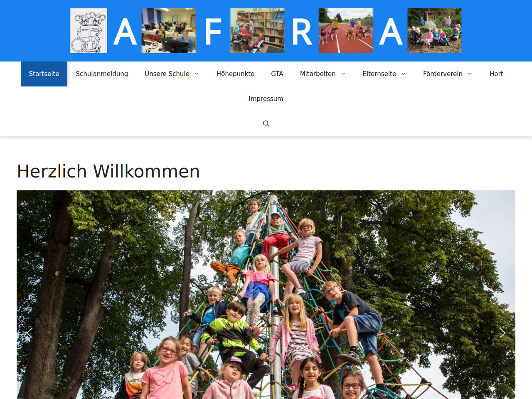
Task: Select the Startseite menu item
Action: point(44,74)
